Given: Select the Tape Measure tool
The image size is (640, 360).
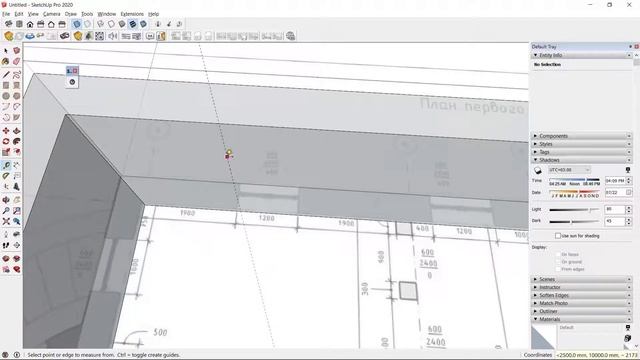Looking at the screenshot, I should [x=6, y=165].
